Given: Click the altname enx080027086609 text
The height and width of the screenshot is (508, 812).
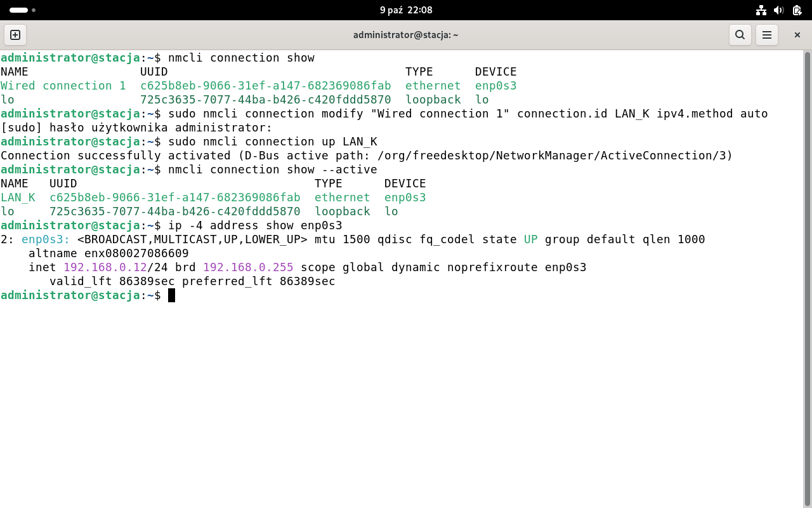Looking at the screenshot, I should 108,253.
